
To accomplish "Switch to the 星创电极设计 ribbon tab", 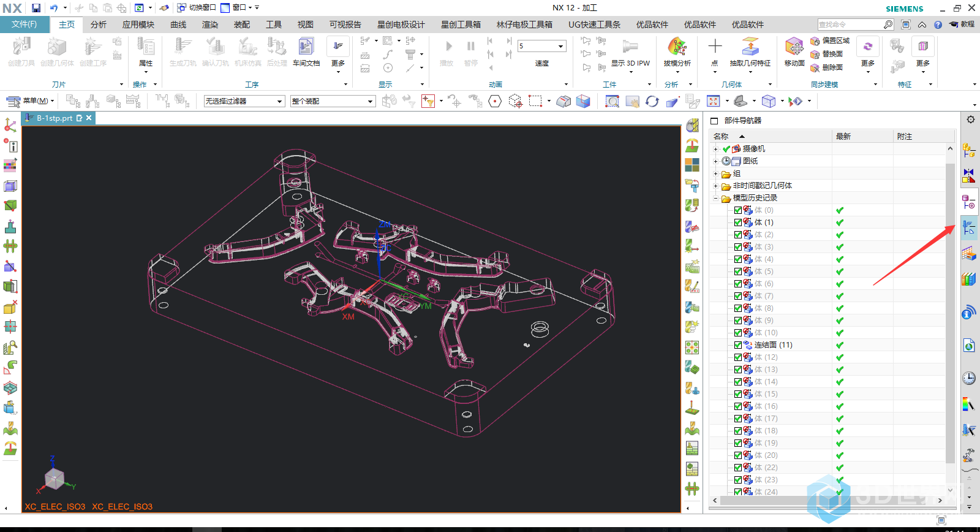I will (x=401, y=25).
